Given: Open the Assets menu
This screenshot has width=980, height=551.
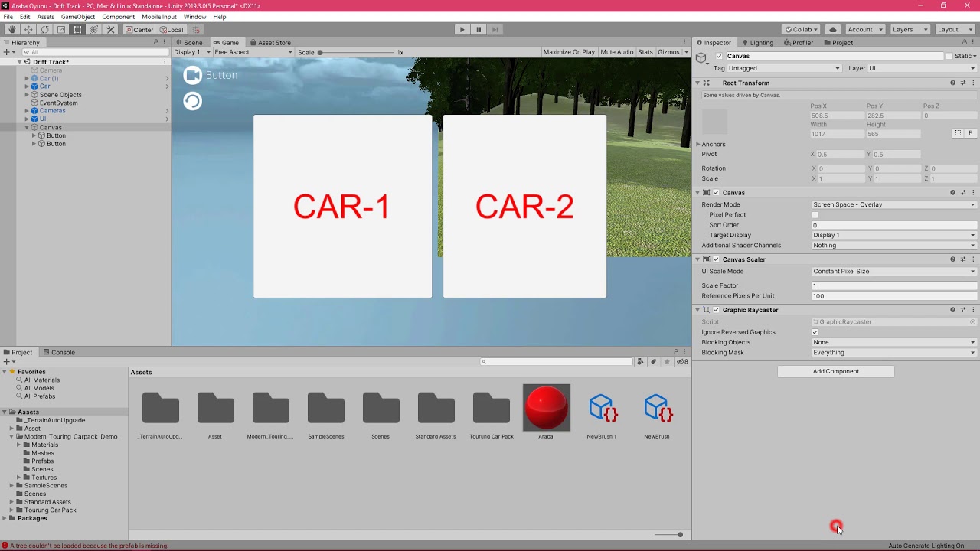Looking at the screenshot, I should point(45,17).
